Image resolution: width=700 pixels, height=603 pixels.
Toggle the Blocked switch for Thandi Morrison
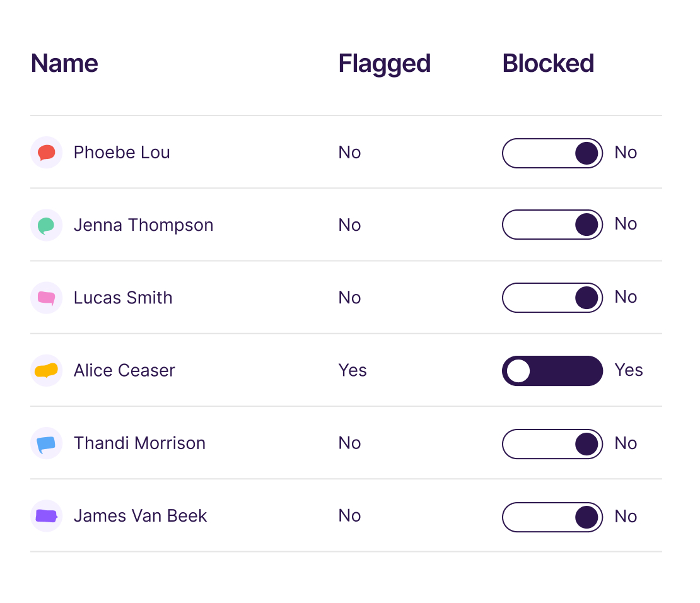(552, 444)
